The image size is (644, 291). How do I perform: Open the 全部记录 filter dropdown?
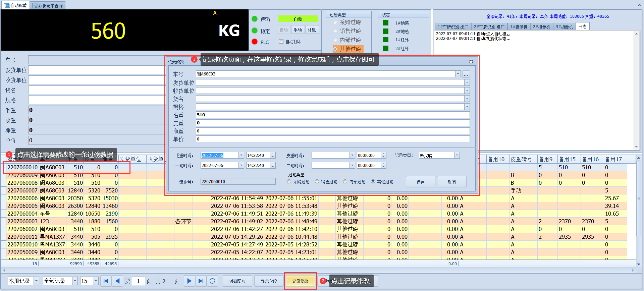pyautogui.click(x=75, y=281)
